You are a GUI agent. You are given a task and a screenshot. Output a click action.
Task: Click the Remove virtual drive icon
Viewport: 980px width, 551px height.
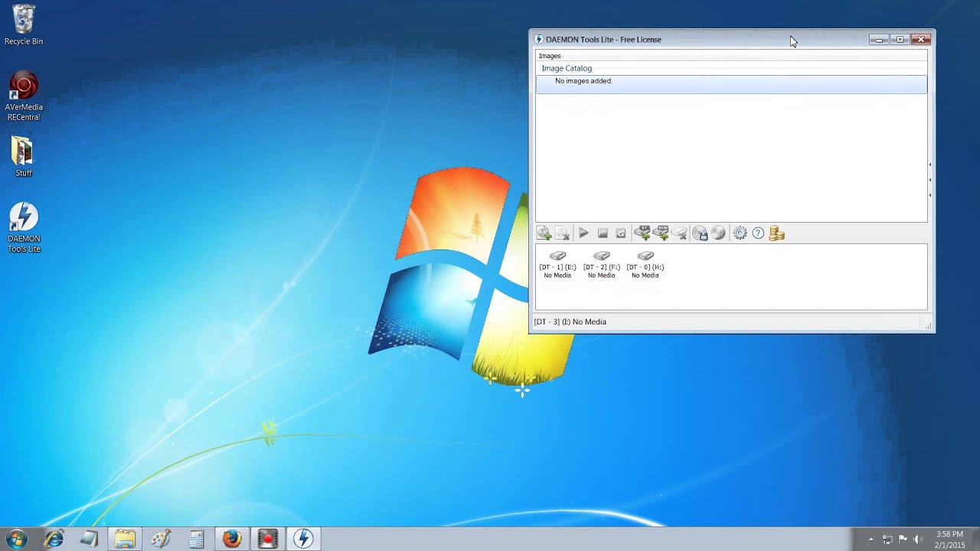click(x=679, y=233)
